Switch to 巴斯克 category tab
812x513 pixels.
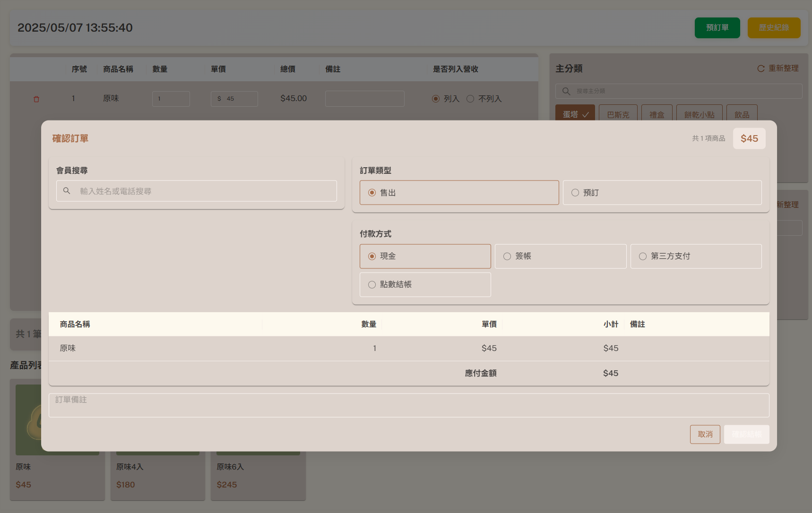coord(618,114)
